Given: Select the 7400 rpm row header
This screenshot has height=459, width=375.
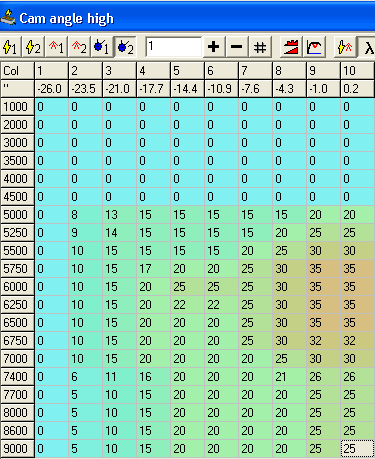Looking at the screenshot, I should (x=17, y=377).
